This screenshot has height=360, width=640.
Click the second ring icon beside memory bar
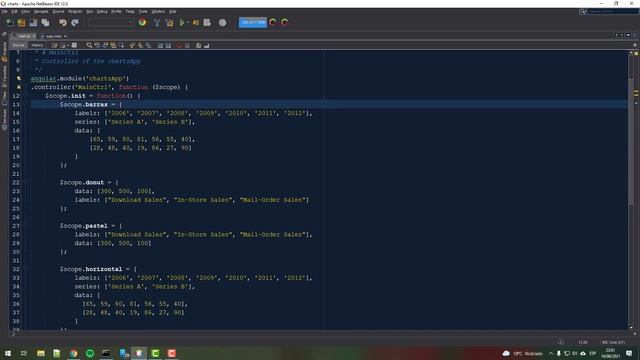point(284,22)
